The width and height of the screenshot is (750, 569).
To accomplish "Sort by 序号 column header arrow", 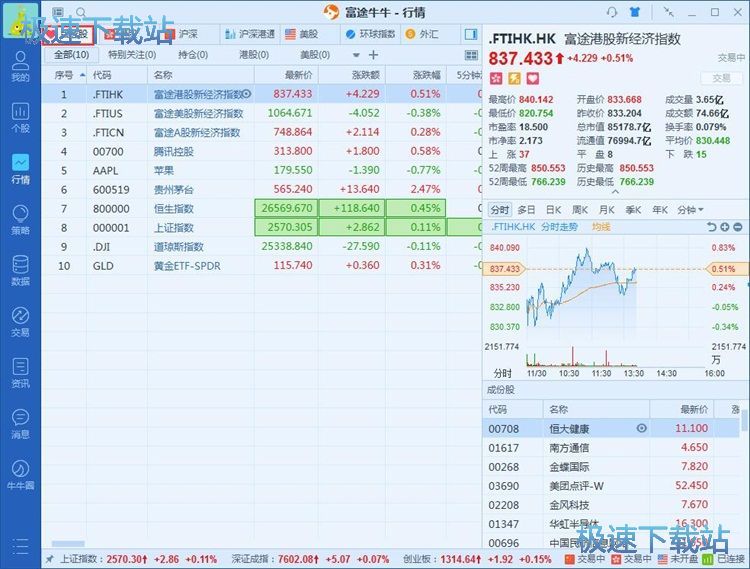I will click(83, 75).
